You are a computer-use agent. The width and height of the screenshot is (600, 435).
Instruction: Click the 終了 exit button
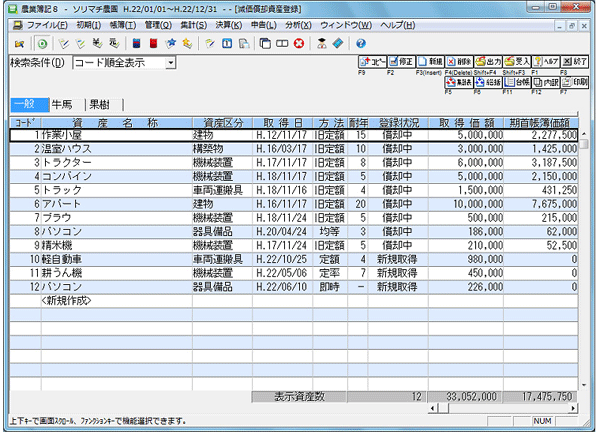coord(574,62)
